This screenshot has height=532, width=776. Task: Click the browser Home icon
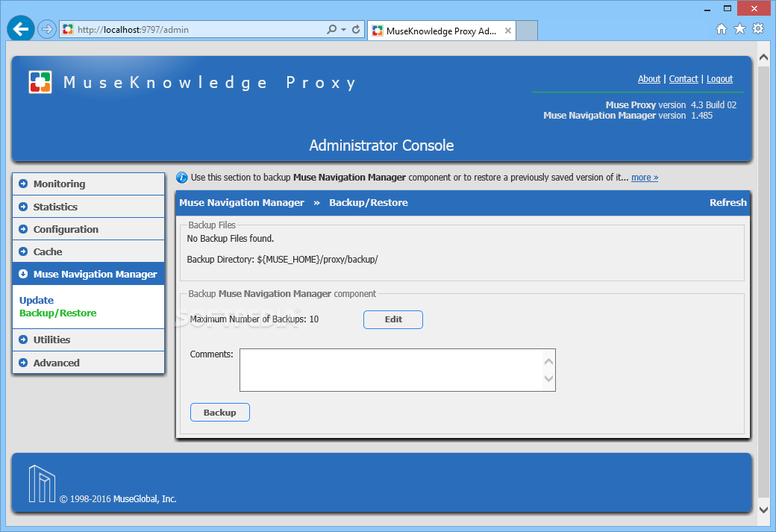(x=722, y=29)
